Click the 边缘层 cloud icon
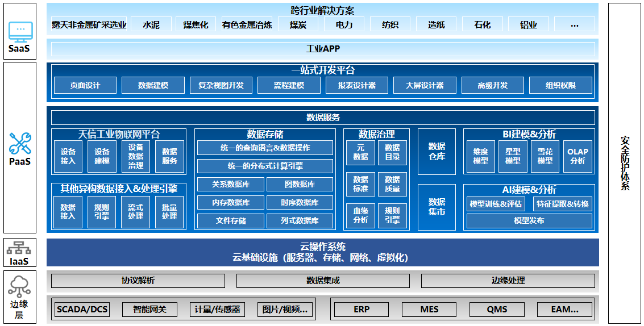 pyautogui.click(x=19, y=286)
